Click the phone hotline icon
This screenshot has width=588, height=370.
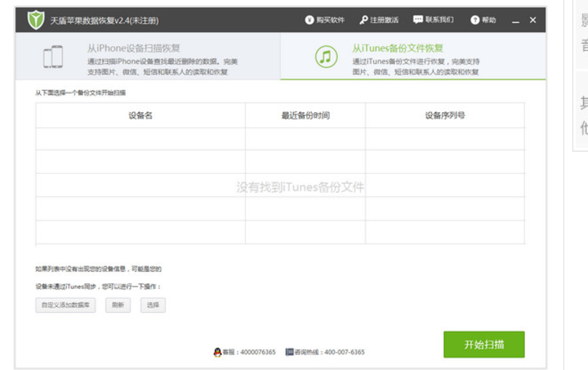click(290, 351)
